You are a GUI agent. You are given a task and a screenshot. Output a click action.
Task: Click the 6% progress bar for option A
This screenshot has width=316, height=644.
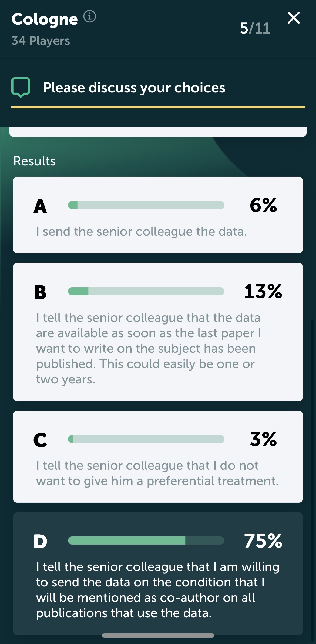coord(146,205)
